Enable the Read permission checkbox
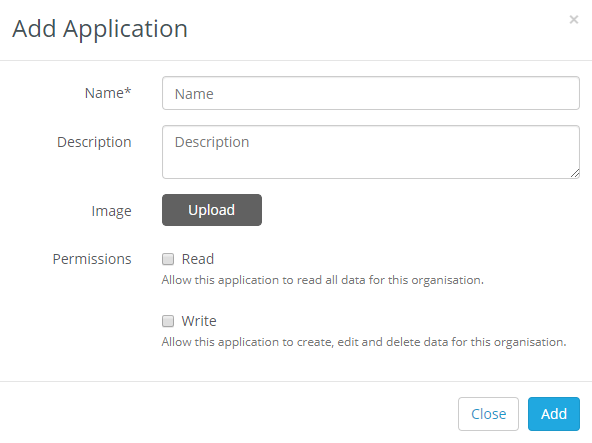The width and height of the screenshot is (592, 443). [168, 259]
